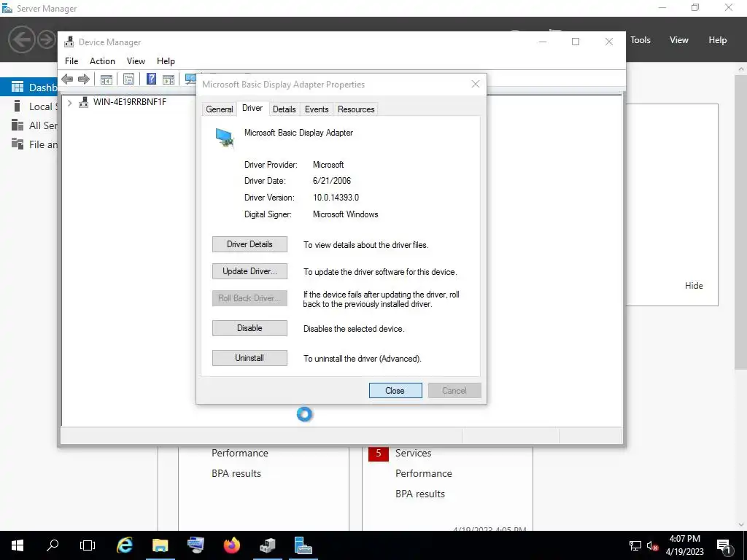This screenshot has height=560, width=747.
Task: Switch to the Events tab
Action: click(317, 109)
